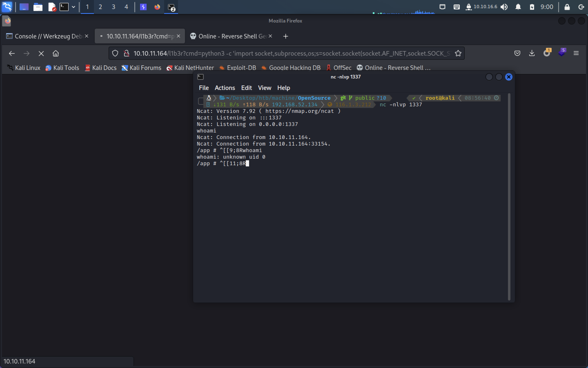Open the Kali Docs bookmark
Viewport: 588px width, 368px height.
pos(101,68)
